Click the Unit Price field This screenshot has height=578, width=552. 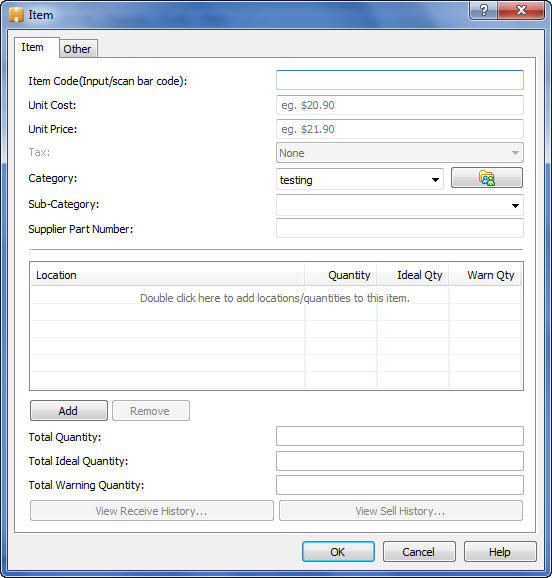[x=400, y=129]
